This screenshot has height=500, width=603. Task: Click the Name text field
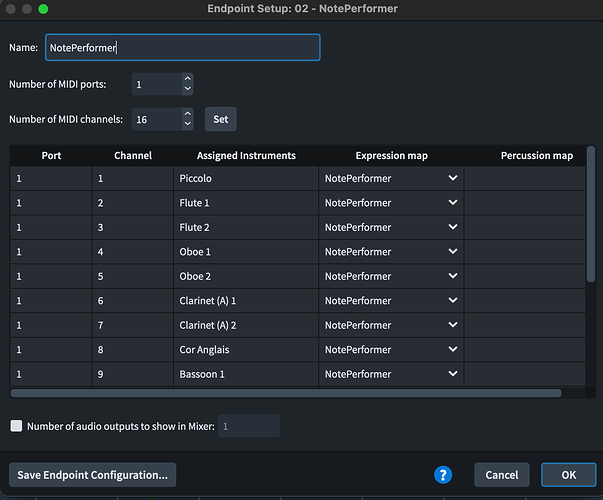pos(182,47)
